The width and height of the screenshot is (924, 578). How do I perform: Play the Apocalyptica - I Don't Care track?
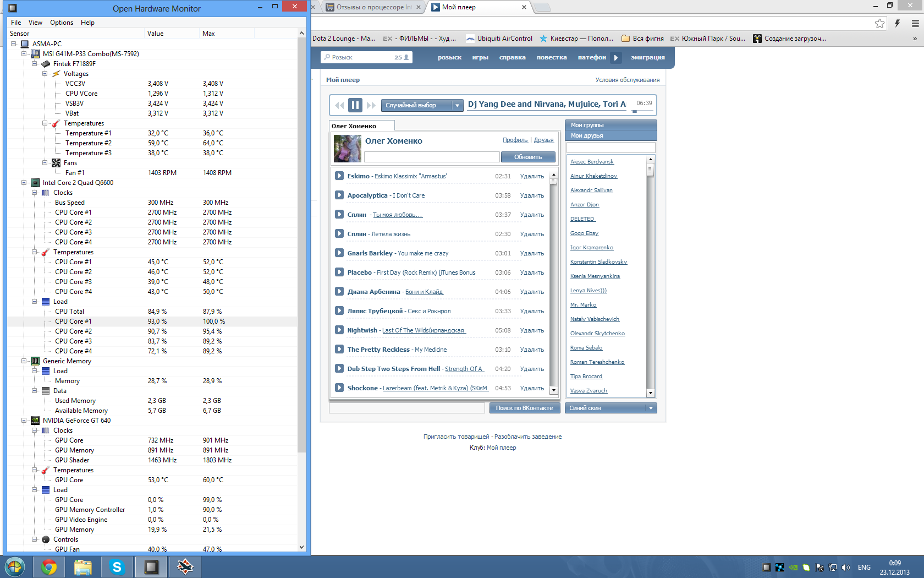(339, 195)
